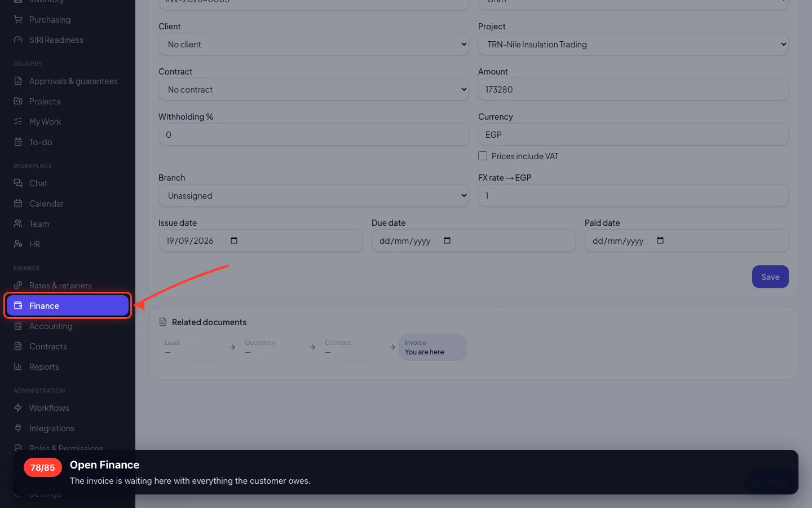
Task: Open Paid date calendar picker icon
Action: [660, 240]
